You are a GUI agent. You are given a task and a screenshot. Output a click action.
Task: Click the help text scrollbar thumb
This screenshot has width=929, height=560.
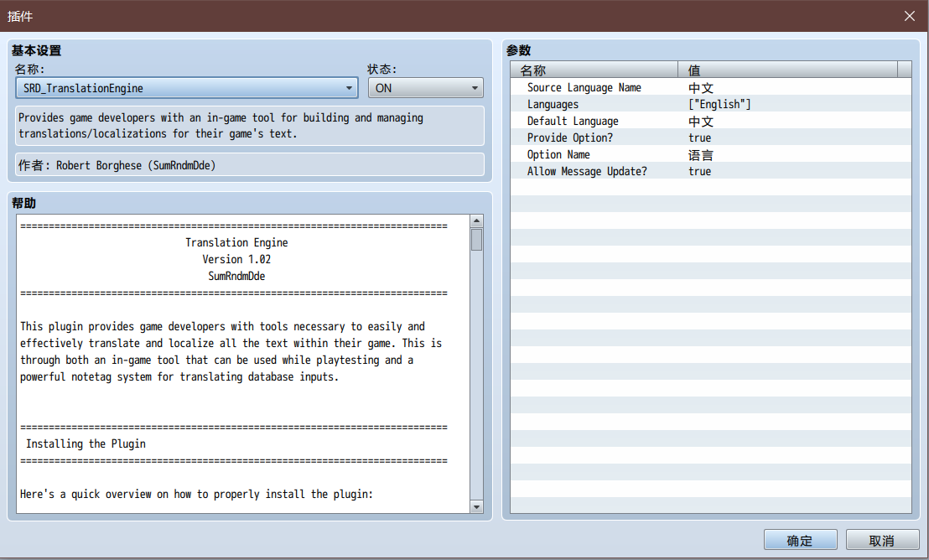pyautogui.click(x=476, y=240)
